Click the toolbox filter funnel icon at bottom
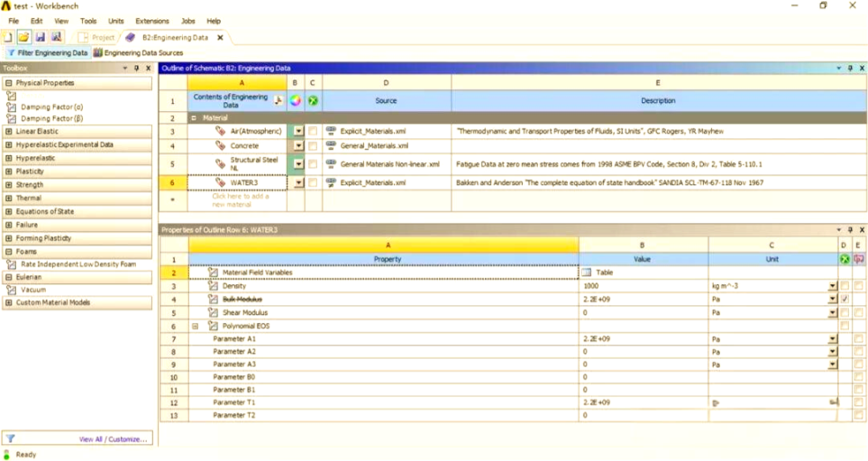Viewport: 868px width, 461px height. point(10,438)
